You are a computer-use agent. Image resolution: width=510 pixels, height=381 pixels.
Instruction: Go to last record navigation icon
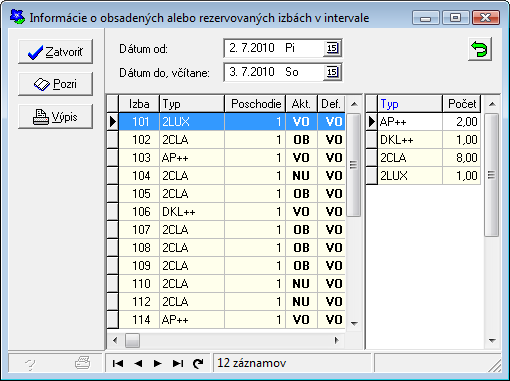click(x=178, y=363)
